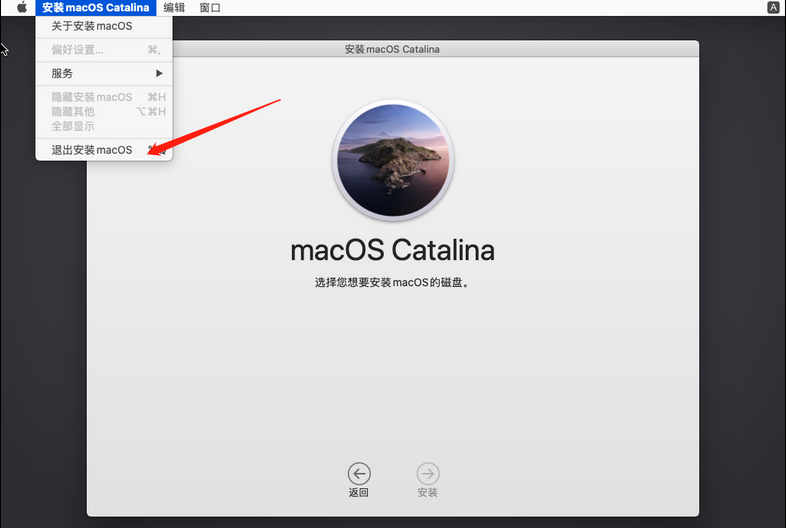Click the 安装macOS Catalina menu title

pyautogui.click(x=96, y=8)
